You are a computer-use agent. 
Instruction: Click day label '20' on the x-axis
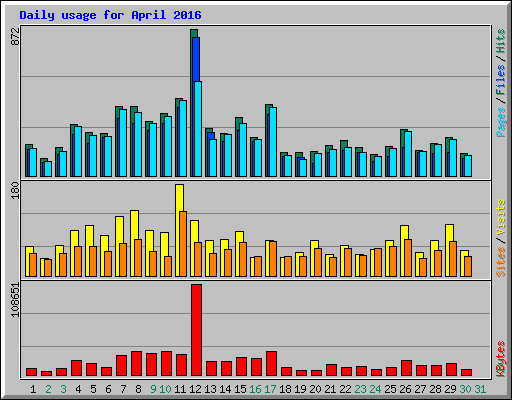coord(315,389)
